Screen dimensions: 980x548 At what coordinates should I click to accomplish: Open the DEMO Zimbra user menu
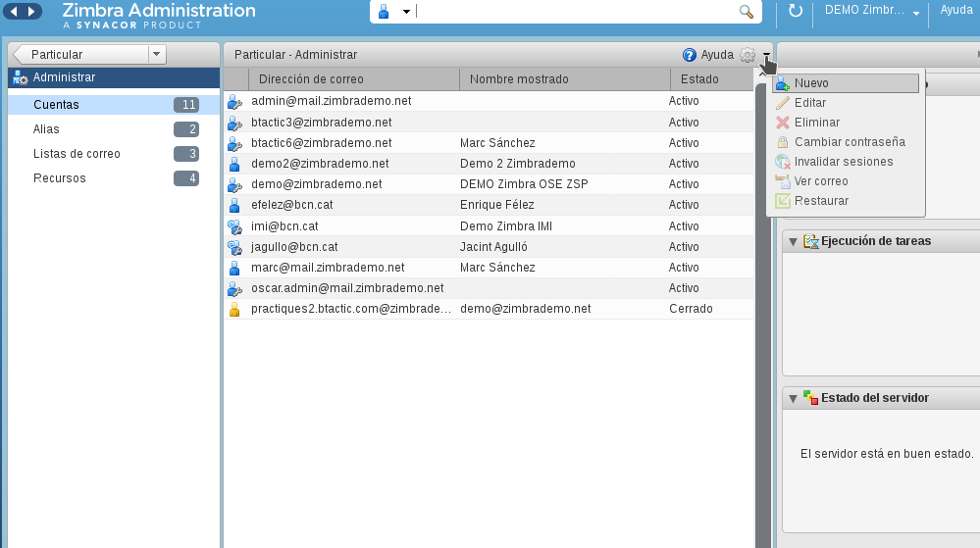(x=871, y=11)
